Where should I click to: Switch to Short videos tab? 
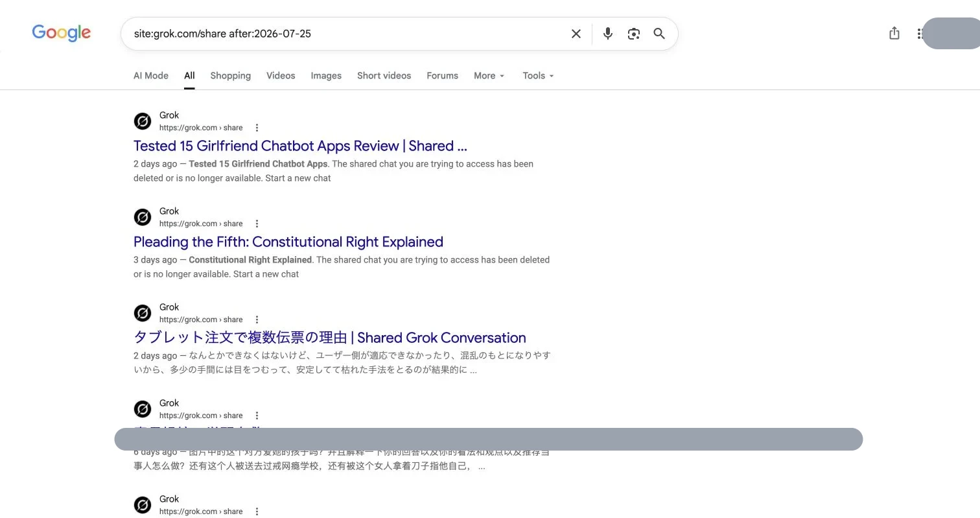(384, 76)
